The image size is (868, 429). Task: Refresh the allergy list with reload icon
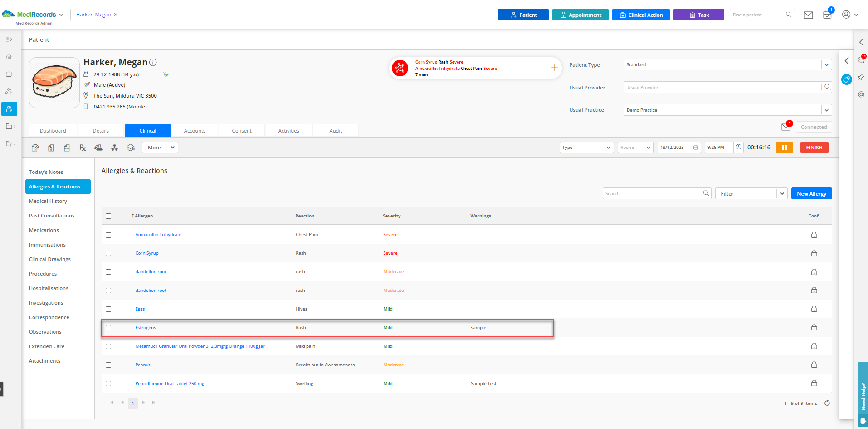pos(827,403)
